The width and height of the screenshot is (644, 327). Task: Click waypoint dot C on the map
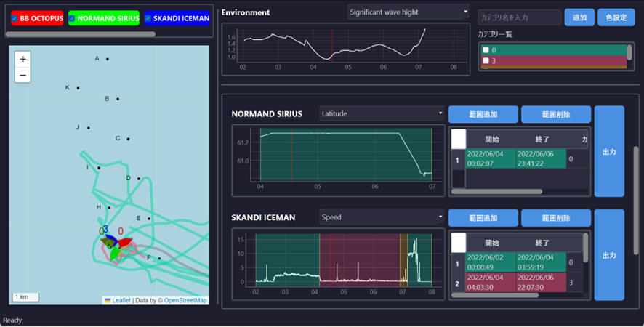(x=128, y=139)
